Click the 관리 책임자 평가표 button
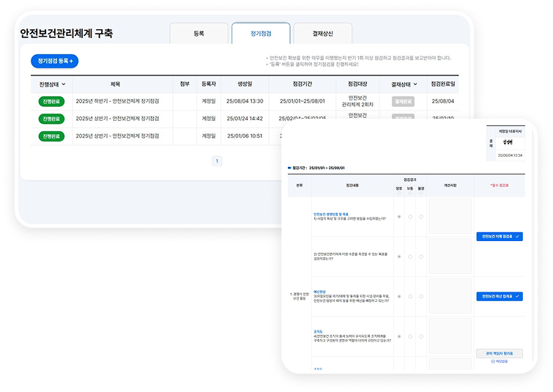This screenshot has height=392, width=553. (x=501, y=353)
